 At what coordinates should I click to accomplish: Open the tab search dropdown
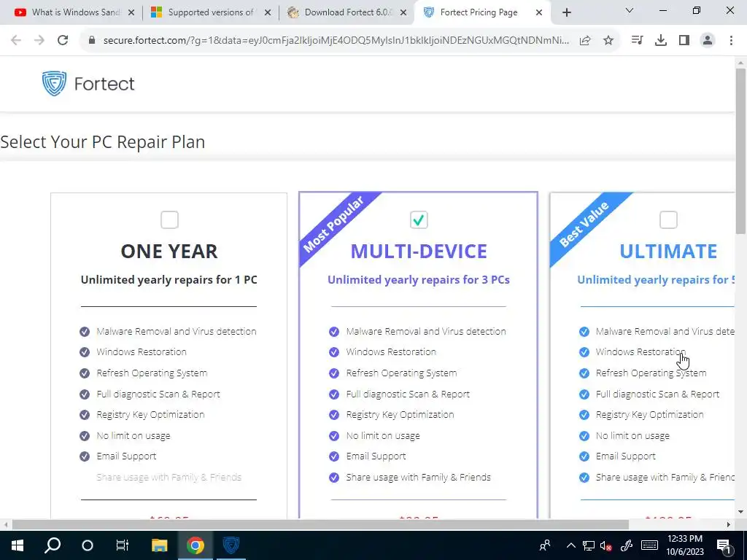(x=630, y=10)
